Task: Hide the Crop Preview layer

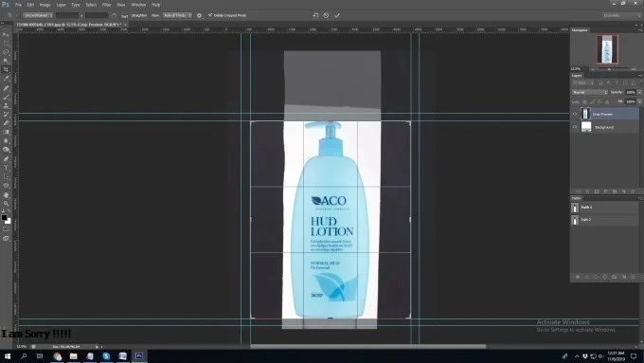Action: click(x=575, y=115)
